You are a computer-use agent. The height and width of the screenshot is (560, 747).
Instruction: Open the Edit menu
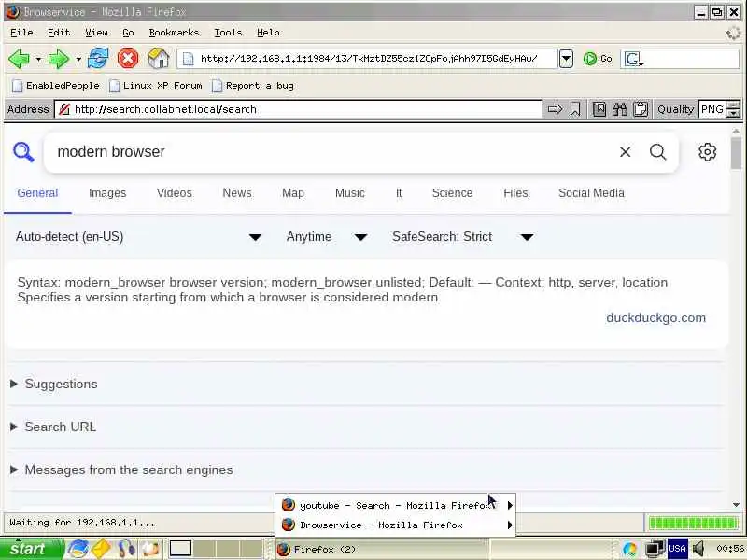pyautogui.click(x=59, y=33)
